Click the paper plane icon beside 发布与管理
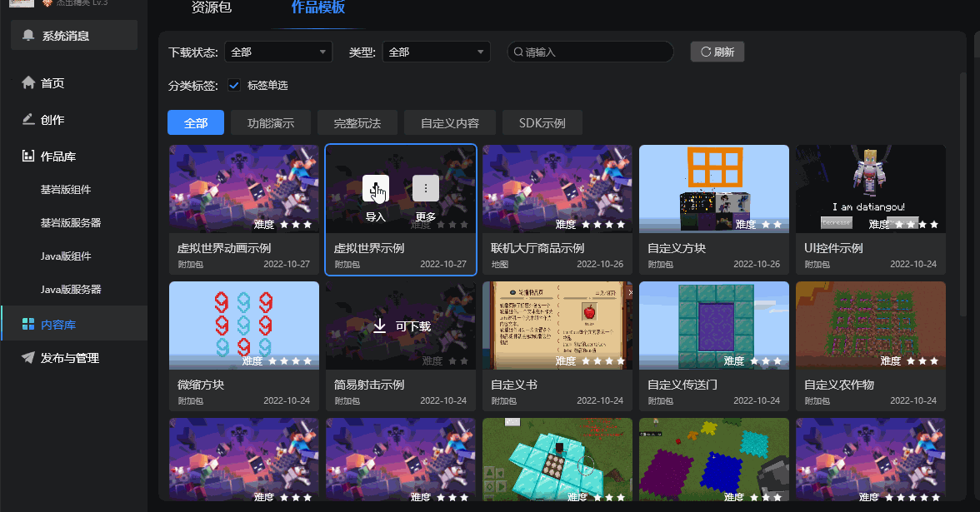 click(x=28, y=357)
